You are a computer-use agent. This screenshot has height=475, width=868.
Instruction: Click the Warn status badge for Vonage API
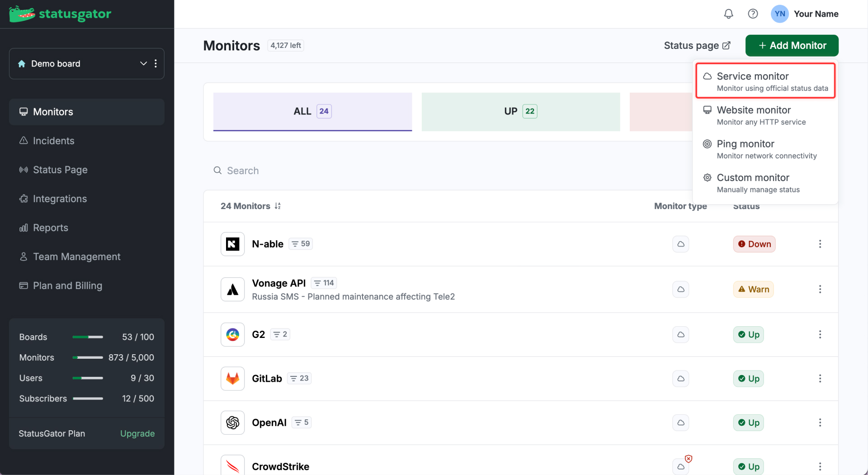pyautogui.click(x=753, y=289)
